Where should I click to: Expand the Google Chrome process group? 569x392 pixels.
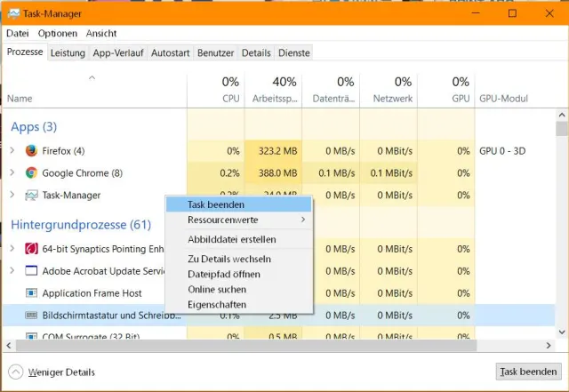point(12,173)
